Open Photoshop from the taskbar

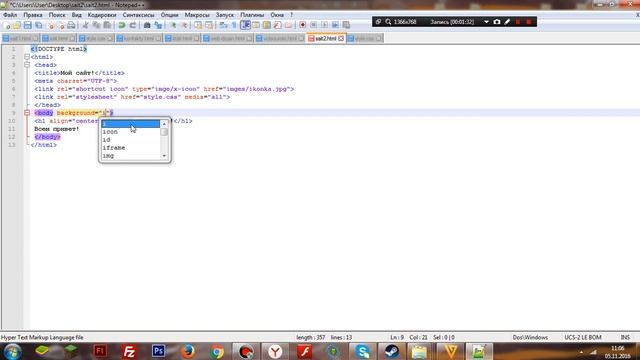[158, 351]
